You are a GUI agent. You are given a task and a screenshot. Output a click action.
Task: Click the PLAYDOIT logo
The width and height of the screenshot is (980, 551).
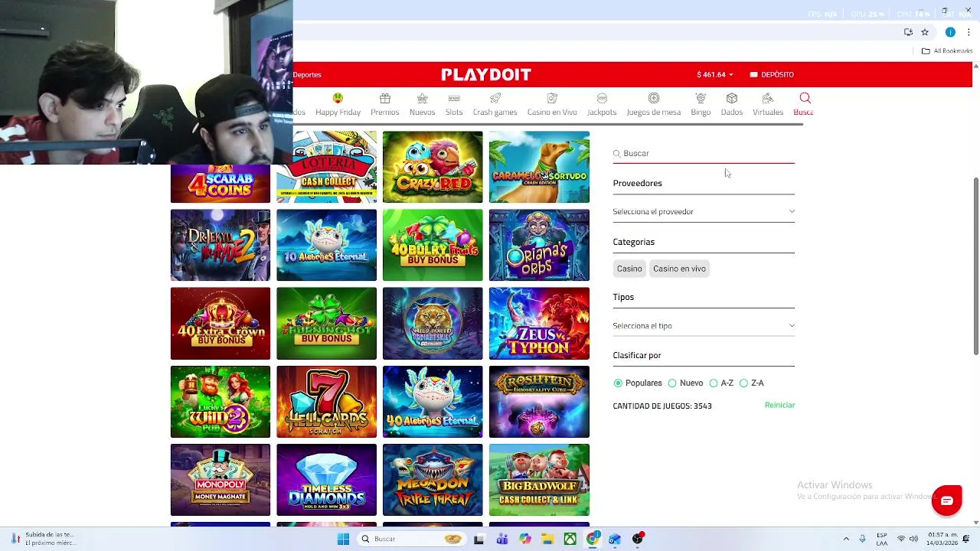click(486, 74)
